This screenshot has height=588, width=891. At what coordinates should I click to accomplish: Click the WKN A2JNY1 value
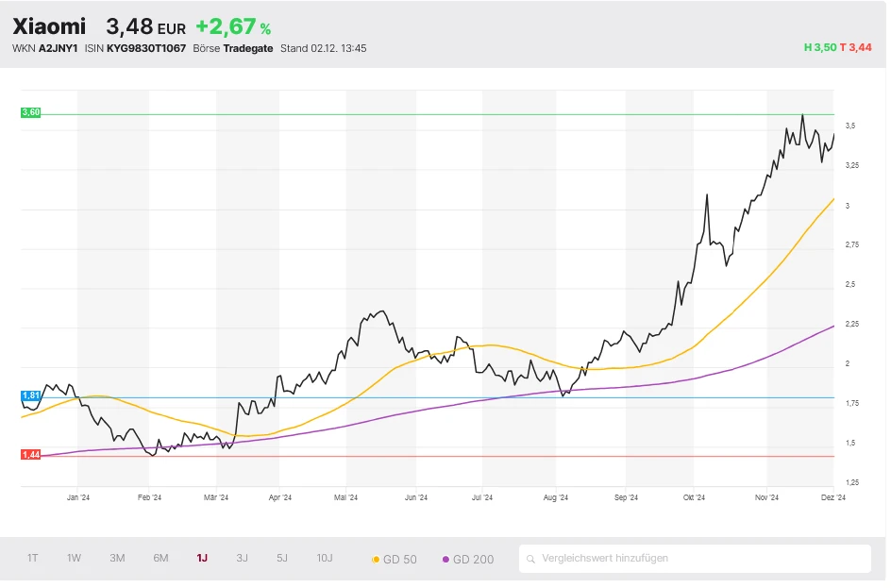[x=59, y=48]
